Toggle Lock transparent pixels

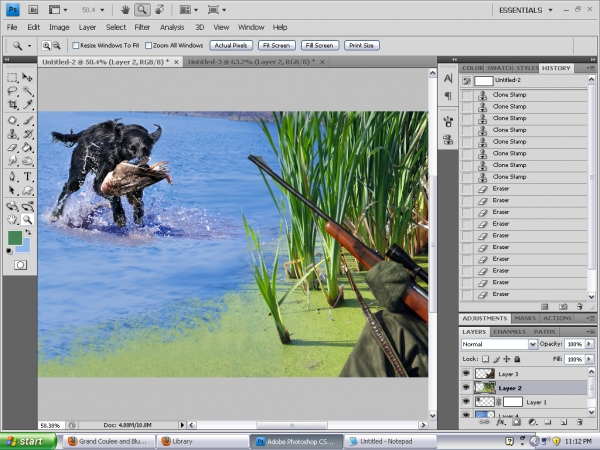click(485, 359)
